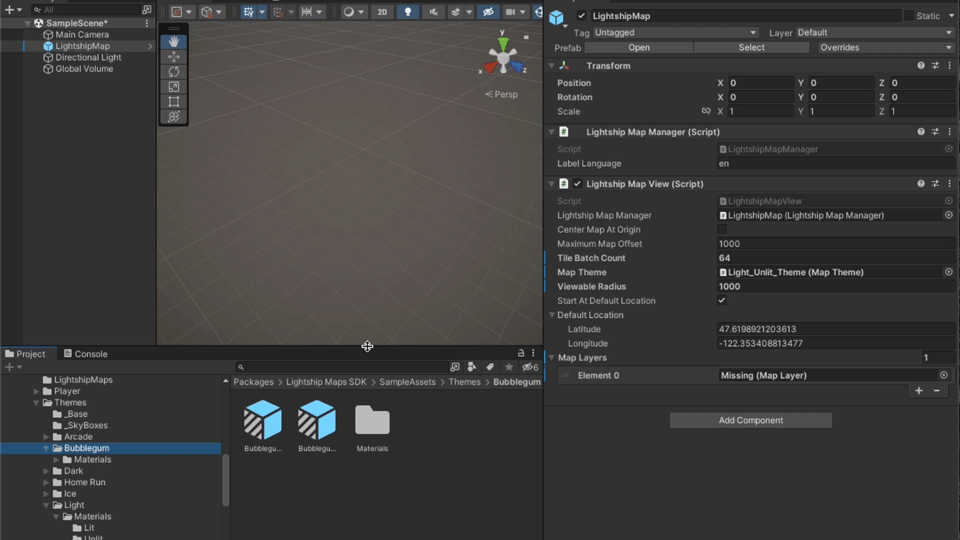The image size is (960, 540).
Task: Open Lightship Map Manager component kebab menu
Action: pyautogui.click(x=950, y=132)
